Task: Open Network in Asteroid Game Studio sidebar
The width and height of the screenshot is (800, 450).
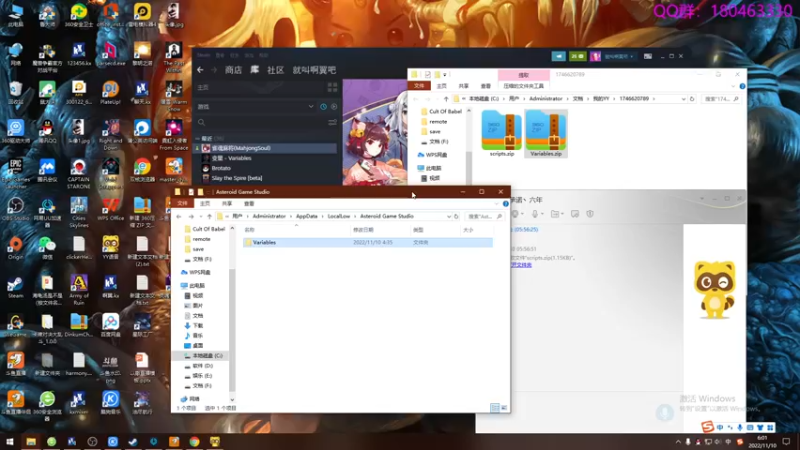Action: coord(194,399)
